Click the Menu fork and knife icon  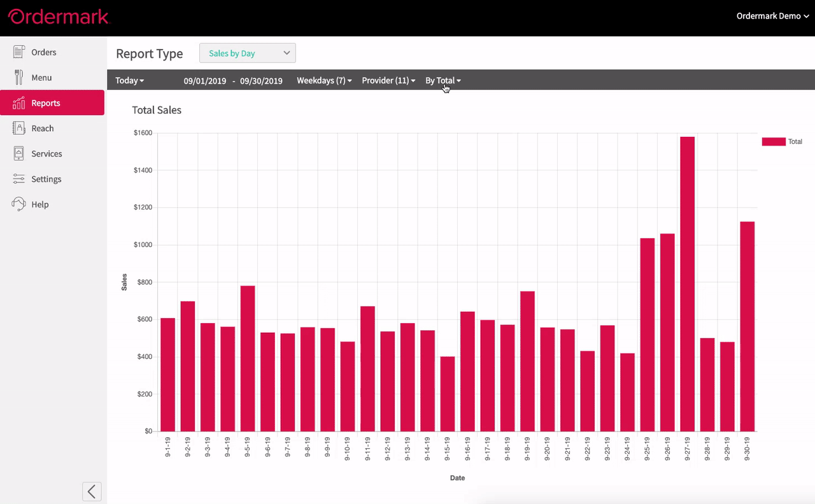pos(19,78)
